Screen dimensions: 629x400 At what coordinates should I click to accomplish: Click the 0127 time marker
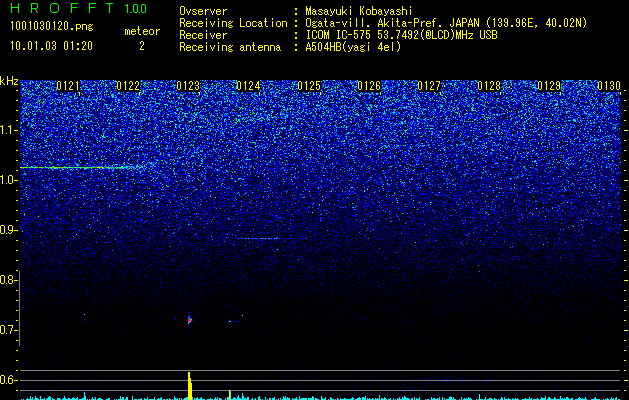(429, 86)
